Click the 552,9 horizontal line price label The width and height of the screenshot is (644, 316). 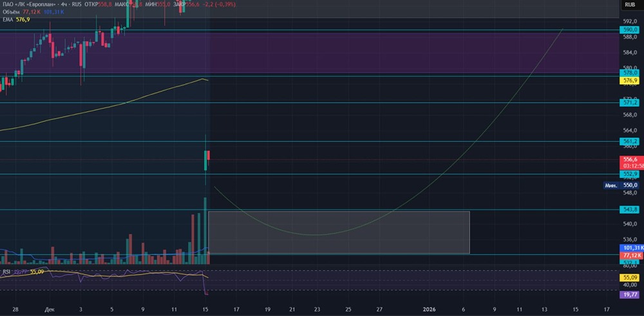630,174
